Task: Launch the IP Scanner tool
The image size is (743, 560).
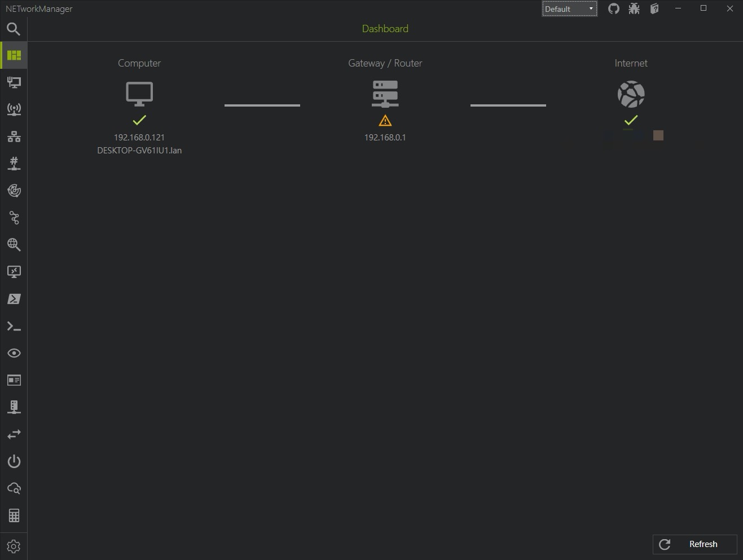Action: click(14, 136)
